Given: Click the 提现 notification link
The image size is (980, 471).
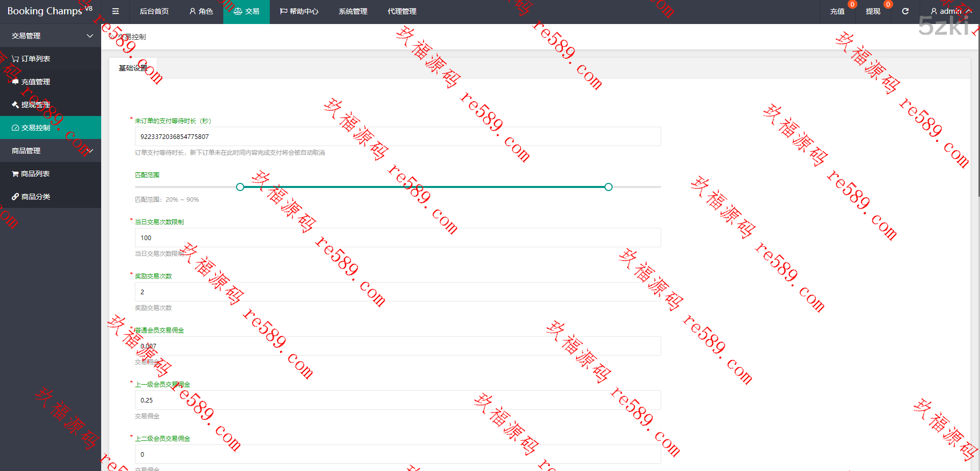Looking at the screenshot, I should (873, 11).
